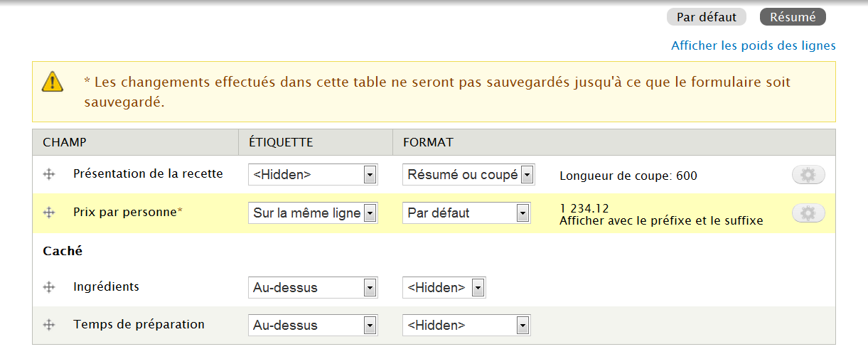Open 'Résumé ou coupé' format dropdown

click(468, 175)
